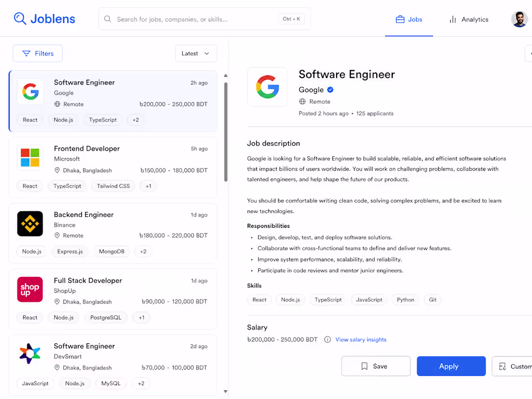Expand +2 skills in DevSmart job card
532x399 pixels.
tap(141, 384)
